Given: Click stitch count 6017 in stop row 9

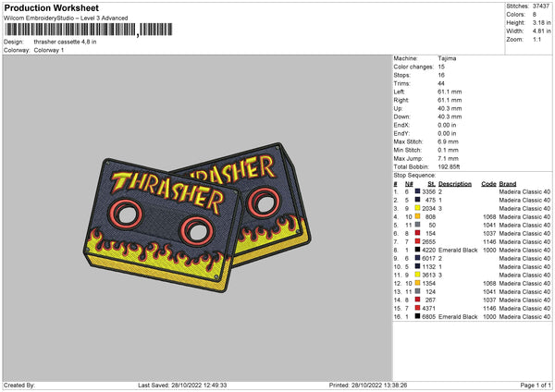Looking at the screenshot, I should point(428,258).
